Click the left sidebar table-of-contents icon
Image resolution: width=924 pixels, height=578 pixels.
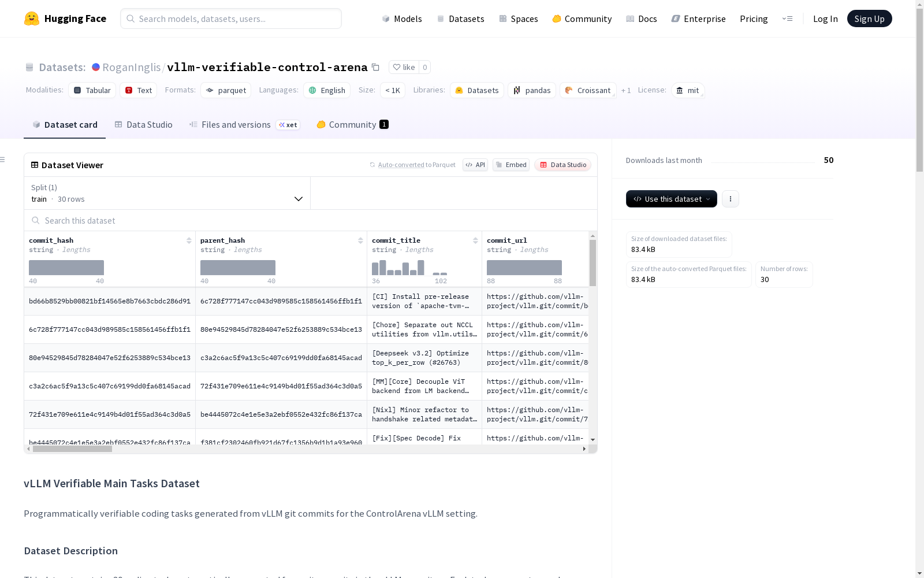click(x=3, y=160)
